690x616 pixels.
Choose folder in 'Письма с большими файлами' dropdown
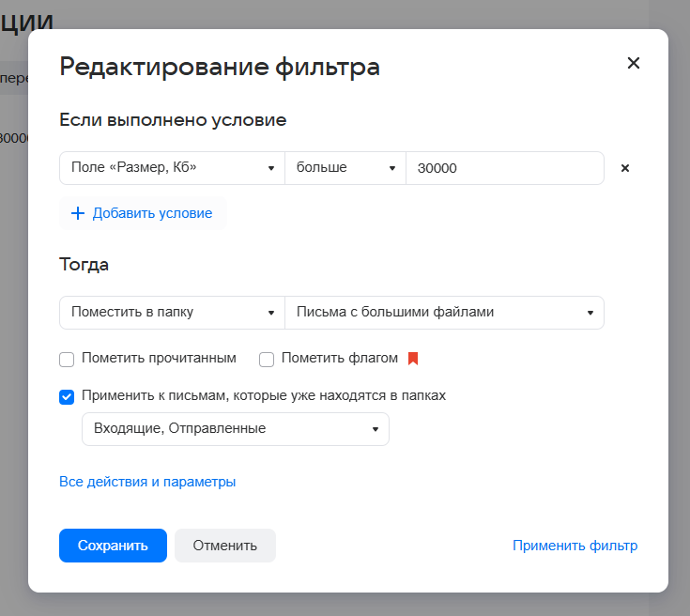coord(444,312)
